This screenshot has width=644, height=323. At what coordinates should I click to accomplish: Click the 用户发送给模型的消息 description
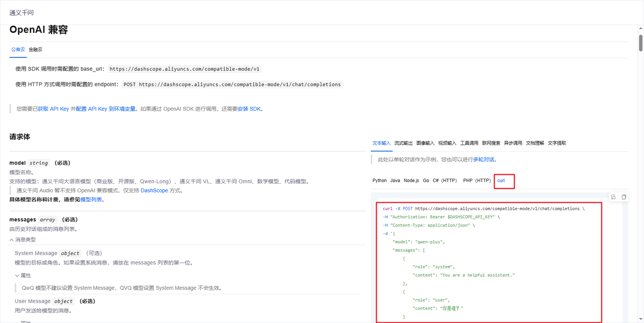[43, 310]
